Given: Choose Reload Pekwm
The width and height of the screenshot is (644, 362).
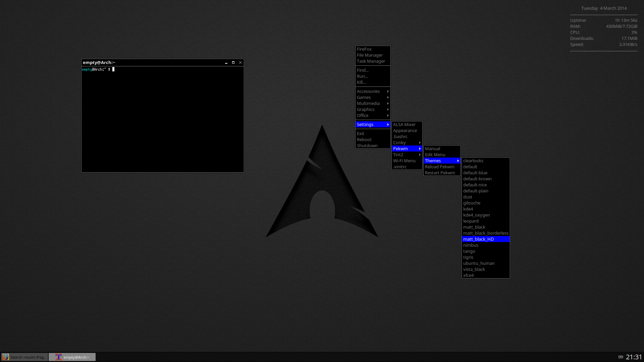Looking at the screenshot, I should (x=442, y=167).
